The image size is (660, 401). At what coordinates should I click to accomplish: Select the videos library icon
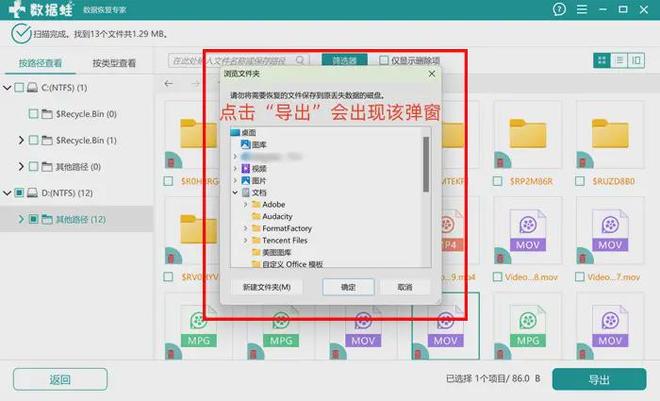246,168
